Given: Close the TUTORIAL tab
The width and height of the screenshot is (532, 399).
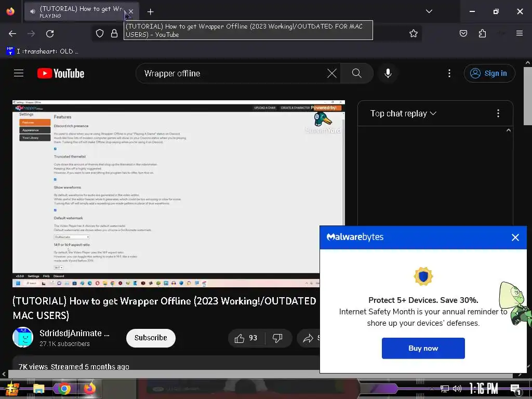Looking at the screenshot, I should (x=130, y=12).
